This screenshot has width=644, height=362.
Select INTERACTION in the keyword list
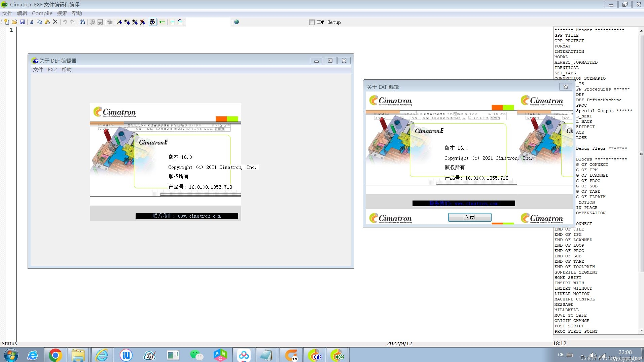tap(569, 51)
